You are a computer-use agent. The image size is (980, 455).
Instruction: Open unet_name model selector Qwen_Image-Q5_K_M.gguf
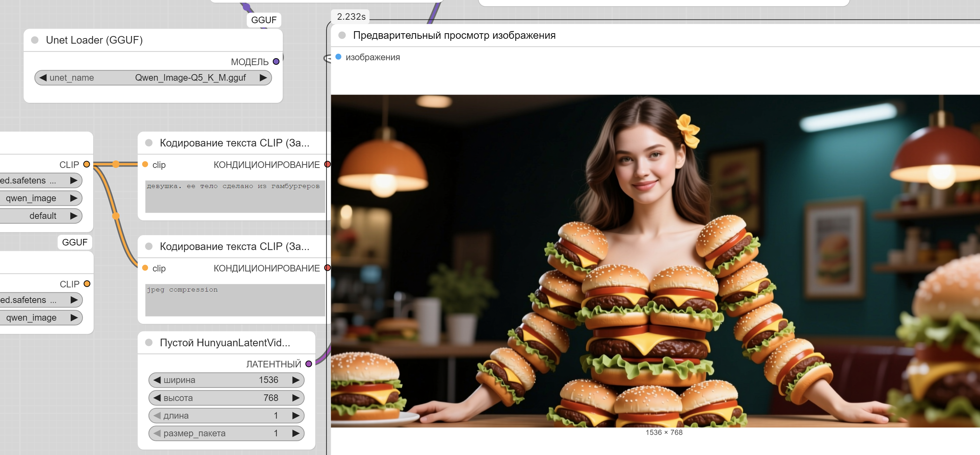(190, 78)
